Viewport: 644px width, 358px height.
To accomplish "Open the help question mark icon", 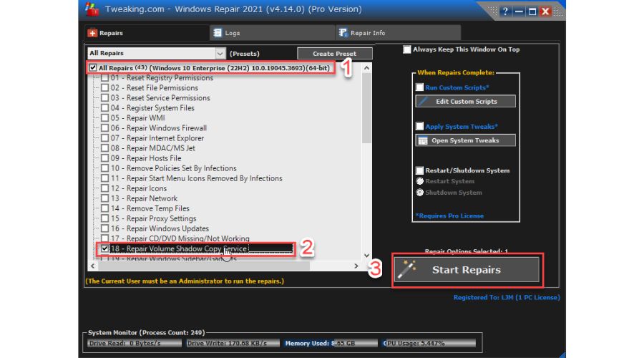I will point(505,11).
